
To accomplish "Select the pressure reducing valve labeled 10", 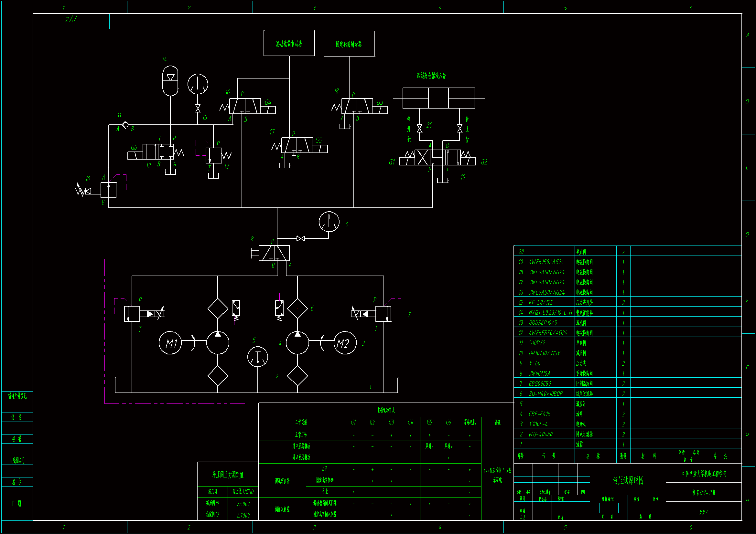I will (x=108, y=190).
